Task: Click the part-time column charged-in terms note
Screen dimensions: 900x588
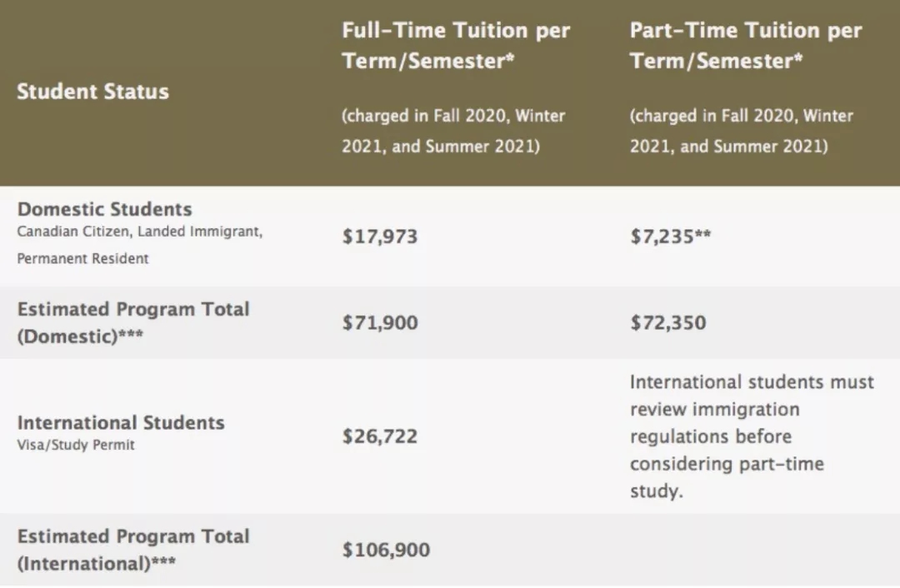Action: pos(742,131)
